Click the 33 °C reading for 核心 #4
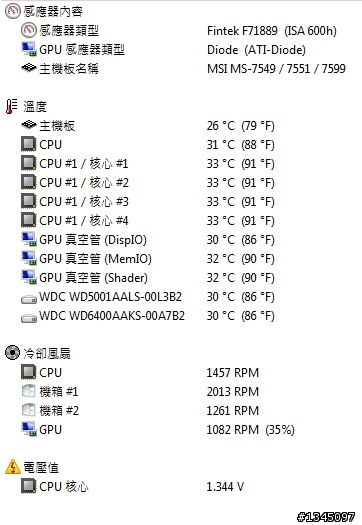This screenshot has height=525, width=362. [240, 221]
